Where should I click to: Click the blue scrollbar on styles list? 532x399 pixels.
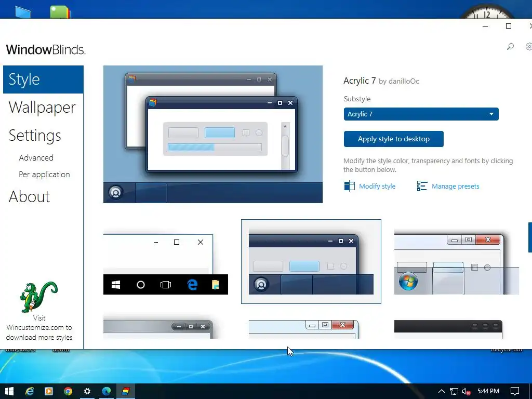[x=530, y=237]
